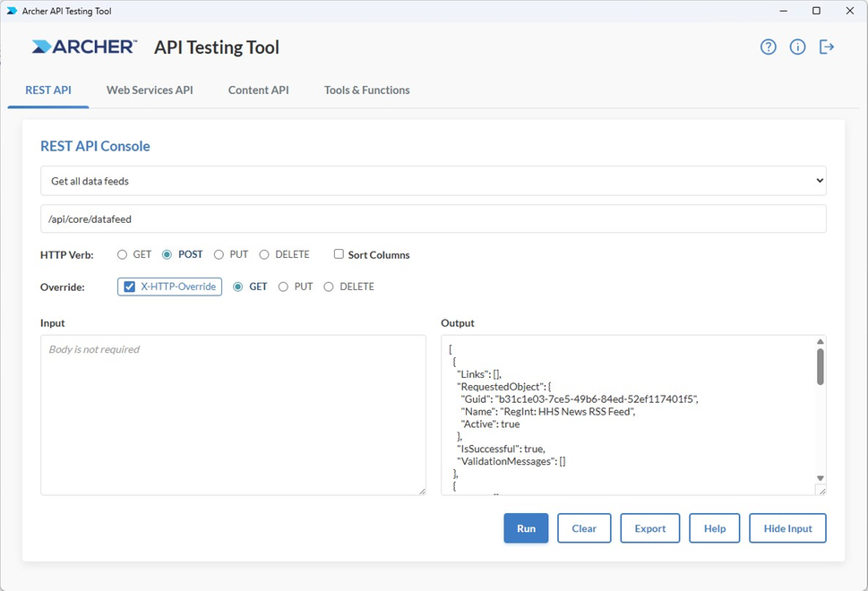Screen dimensions: 868x591
Task: Click the Hide Input button
Action: click(787, 528)
